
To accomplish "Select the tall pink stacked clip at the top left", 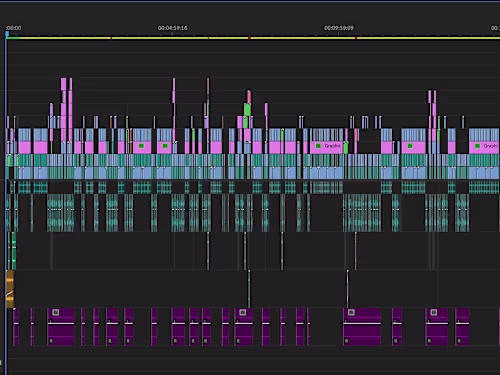I will pos(63,109).
